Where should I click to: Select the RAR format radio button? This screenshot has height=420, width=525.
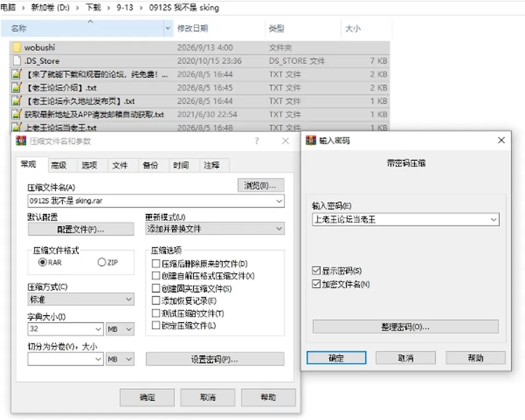point(42,262)
